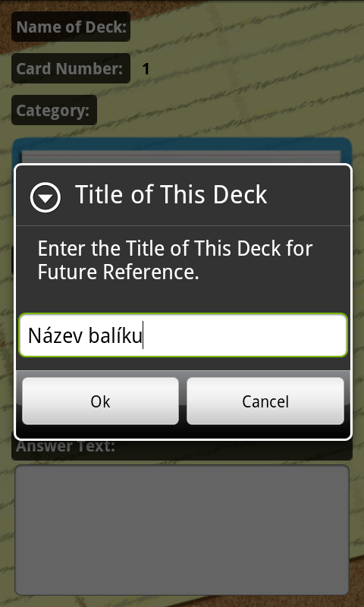Tap the blue-bordered question box above dialog
Screen dimensions: 364x607
[x=182, y=150]
